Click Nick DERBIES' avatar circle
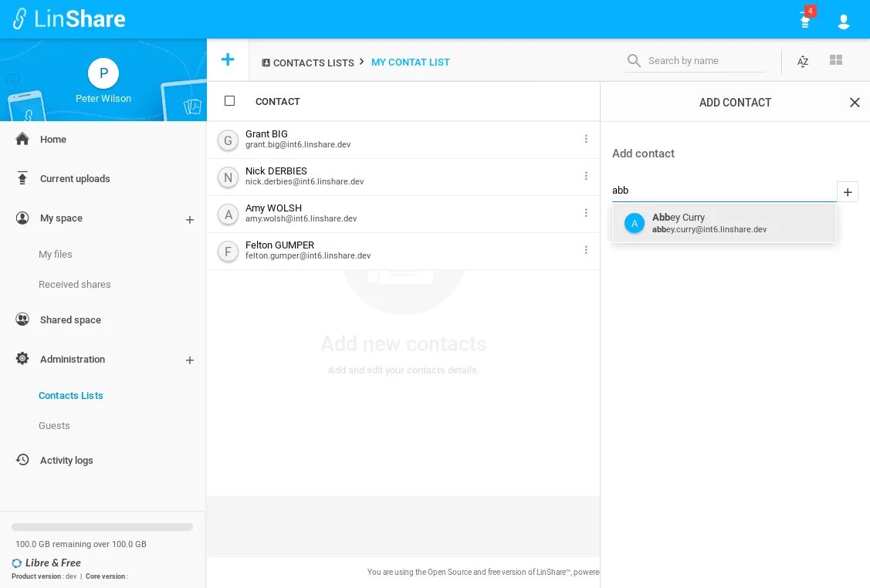The image size is (870, 588). point(228,177)
